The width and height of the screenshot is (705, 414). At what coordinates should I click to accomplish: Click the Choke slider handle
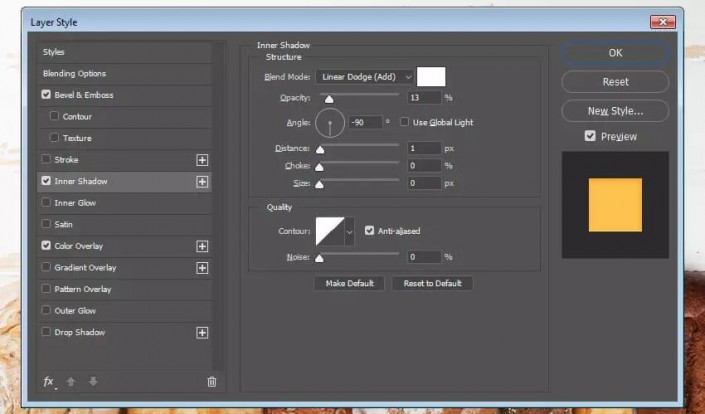(x=319, y=167)
